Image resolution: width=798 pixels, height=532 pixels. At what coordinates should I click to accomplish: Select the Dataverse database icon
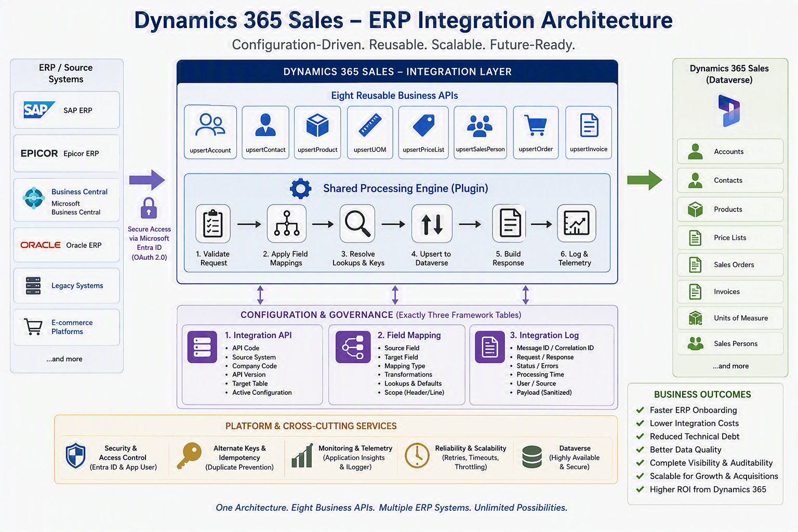click(532, 457)
